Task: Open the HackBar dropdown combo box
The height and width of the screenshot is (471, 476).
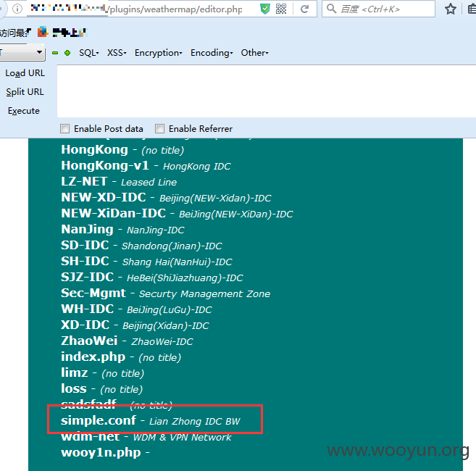Action: (x=22, y=52)
